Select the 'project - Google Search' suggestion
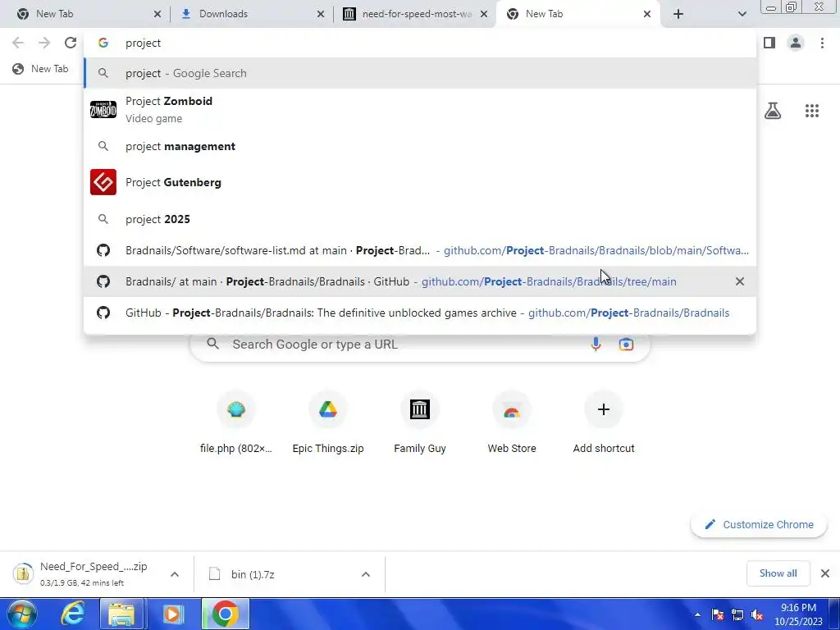Viewport: 840px width, 630px height. click(x=420, y=73)
